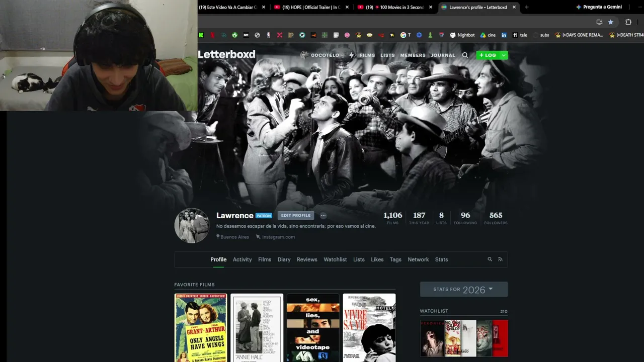Open the Watchlist profile tab
Image resolution: width=644 pixels, height=362 pixels.
tap(335, 259)
